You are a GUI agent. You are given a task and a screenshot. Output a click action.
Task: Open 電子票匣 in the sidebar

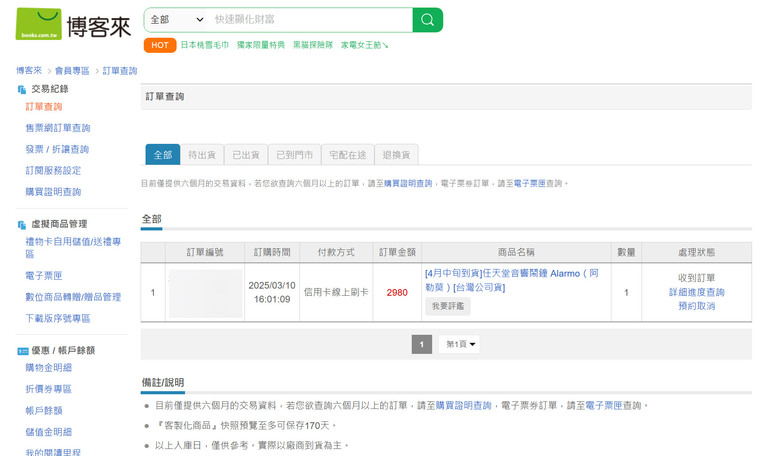click(44, 276)
